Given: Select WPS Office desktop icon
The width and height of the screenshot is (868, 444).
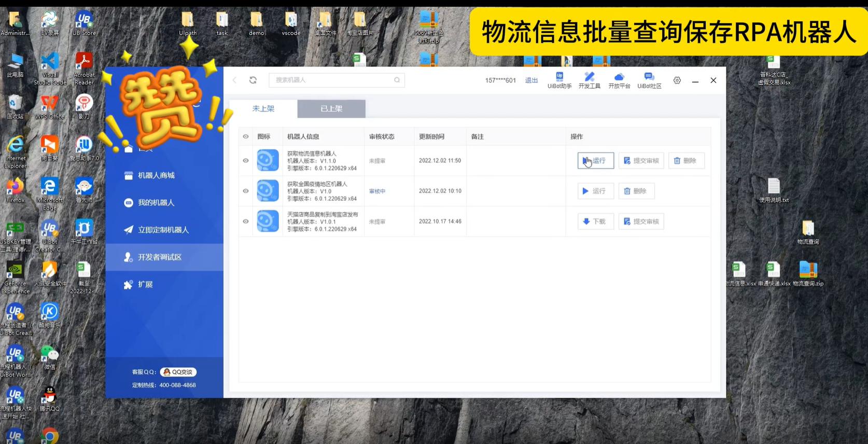Looking at the screenshot, I should tap(50, 107).
